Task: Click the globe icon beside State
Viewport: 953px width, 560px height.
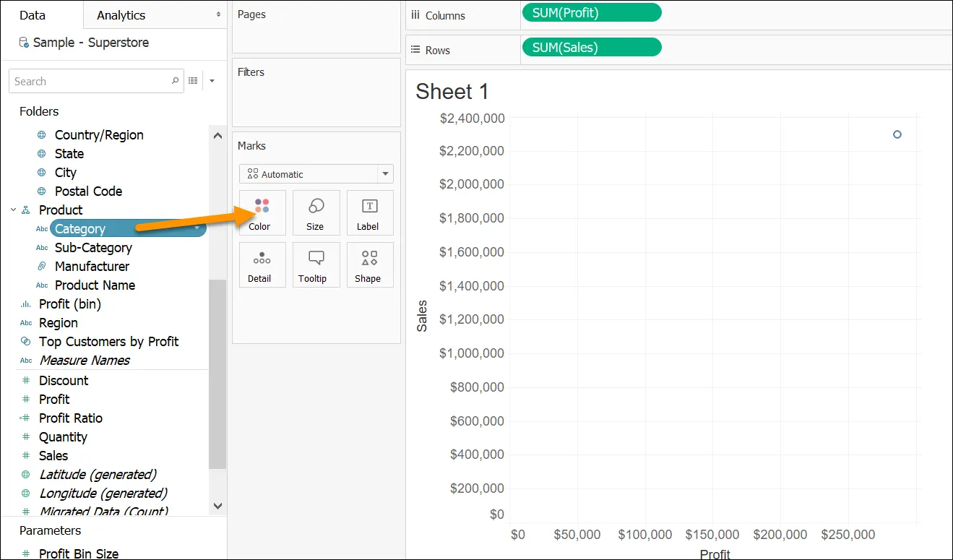Action: [x=42, y=154]
